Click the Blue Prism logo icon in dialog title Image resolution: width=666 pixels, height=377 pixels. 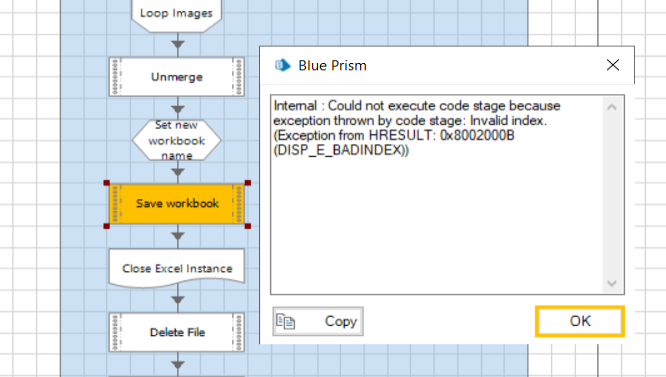pyautogui.click(x=282, y=65)
